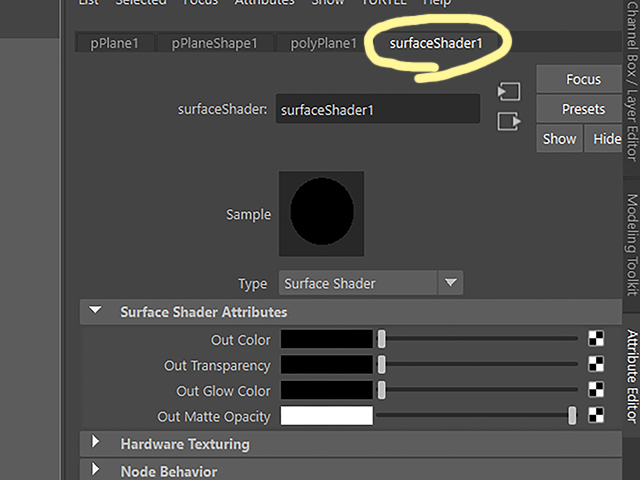Click the Hide button

[604, 139]
